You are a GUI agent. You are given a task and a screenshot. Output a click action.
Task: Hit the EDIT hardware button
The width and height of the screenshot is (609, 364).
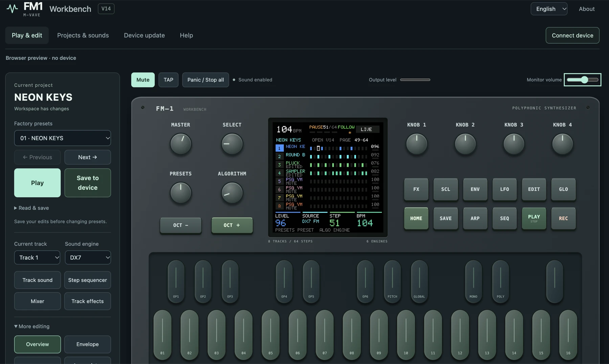[x=534, y=189]
